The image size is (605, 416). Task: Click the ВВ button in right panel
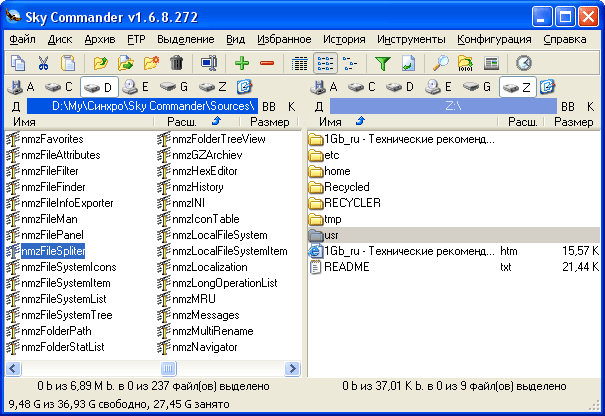tap(568, 105)
